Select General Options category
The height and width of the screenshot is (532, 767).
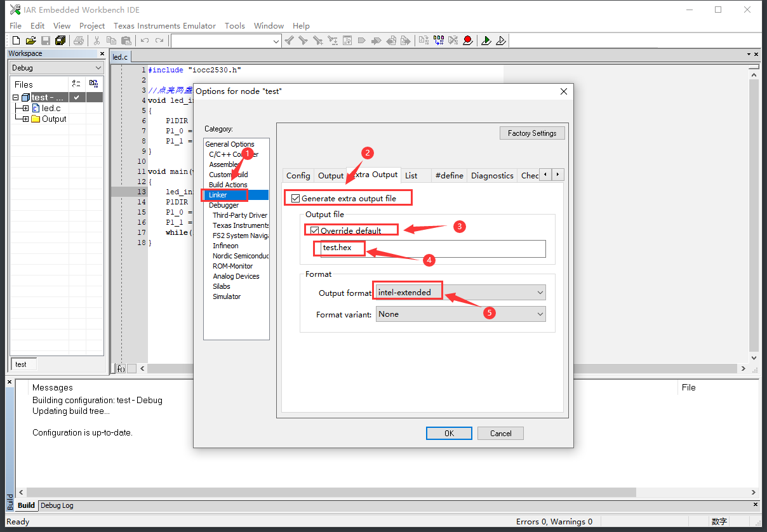coord(230,144)
